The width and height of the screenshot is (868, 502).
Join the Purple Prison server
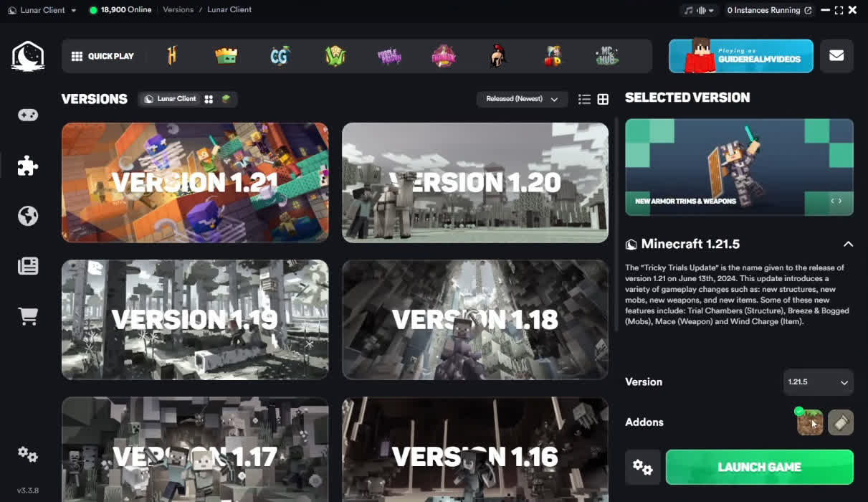(389, 56)
